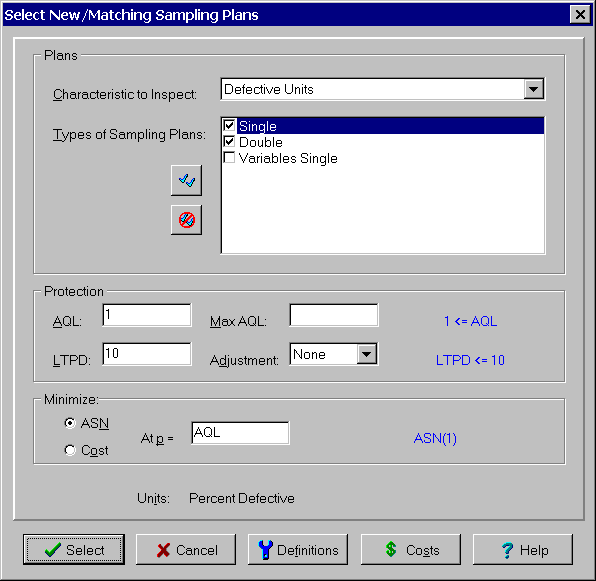Click the check all plans icon button
This screenshot has width=596, height=581.
tap(186, 180)
